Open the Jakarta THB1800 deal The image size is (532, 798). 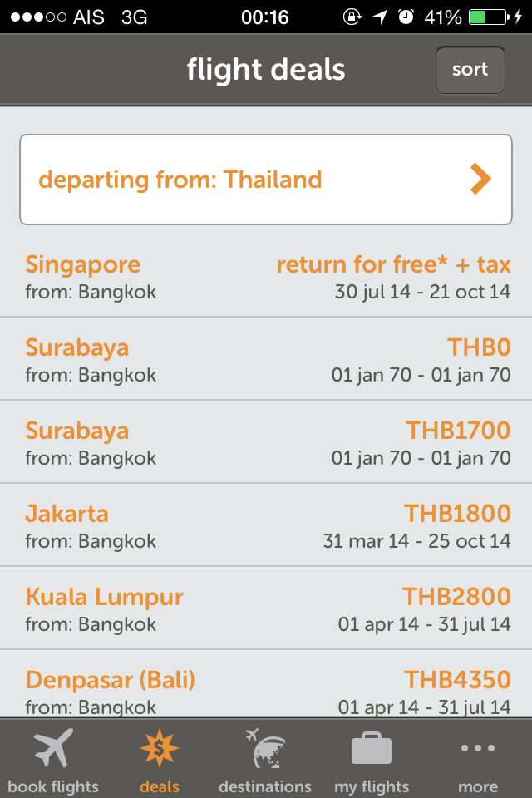(x=266, y=525)
